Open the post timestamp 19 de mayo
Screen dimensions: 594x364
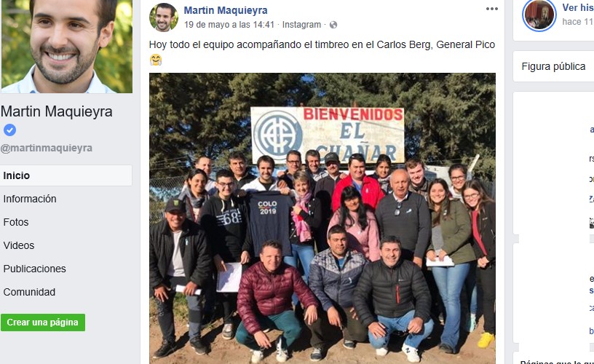229,25
